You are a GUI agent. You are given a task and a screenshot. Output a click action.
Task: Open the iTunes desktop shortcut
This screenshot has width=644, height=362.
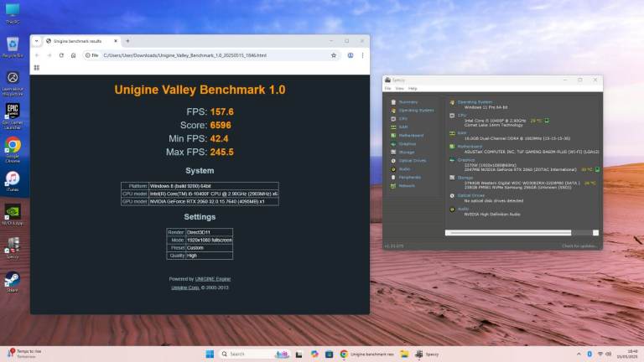13,181
